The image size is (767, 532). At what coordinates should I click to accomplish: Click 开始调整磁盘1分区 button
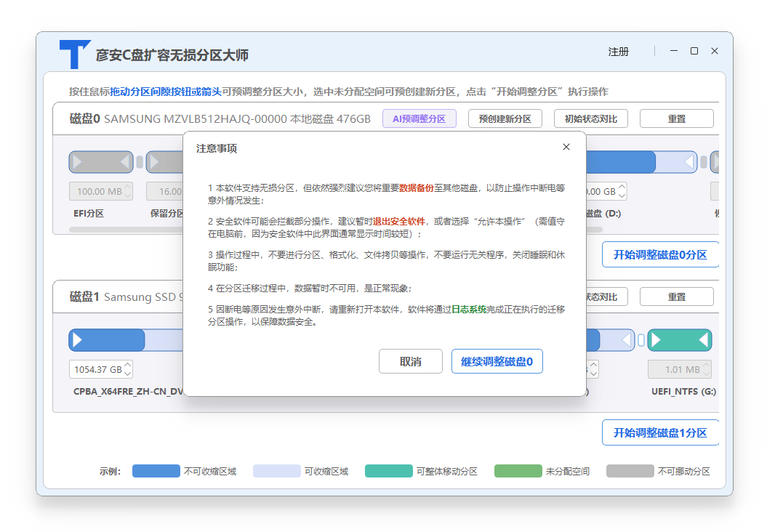point(660,432)
